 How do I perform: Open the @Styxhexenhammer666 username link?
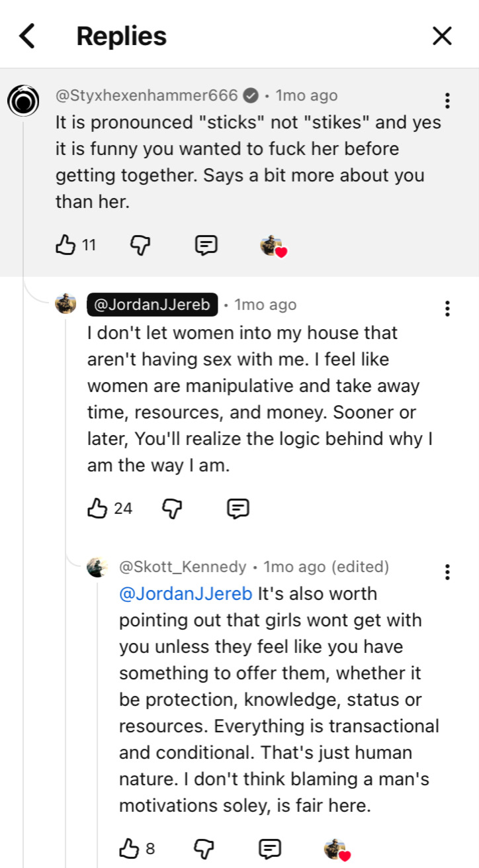[x=146, y=95]
